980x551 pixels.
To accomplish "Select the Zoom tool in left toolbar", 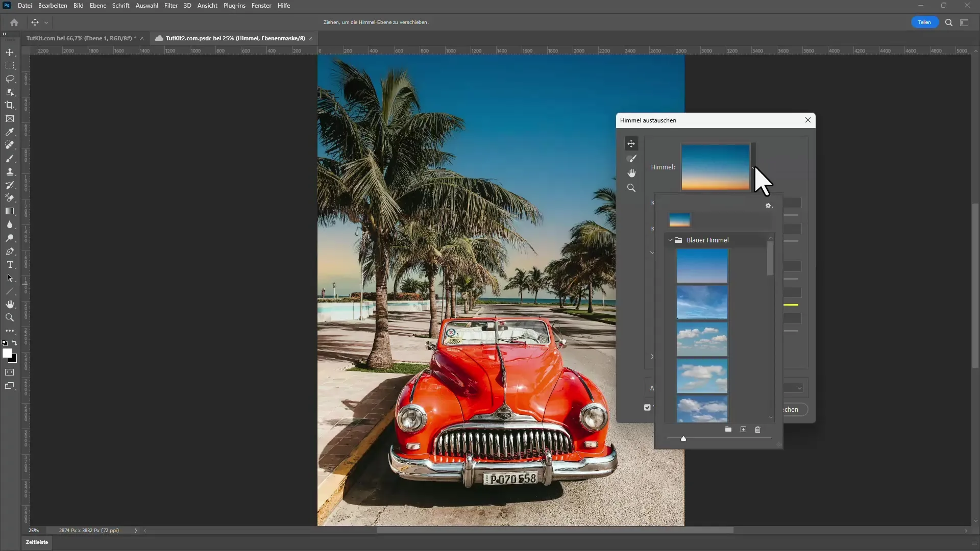I will coord(10,318).
